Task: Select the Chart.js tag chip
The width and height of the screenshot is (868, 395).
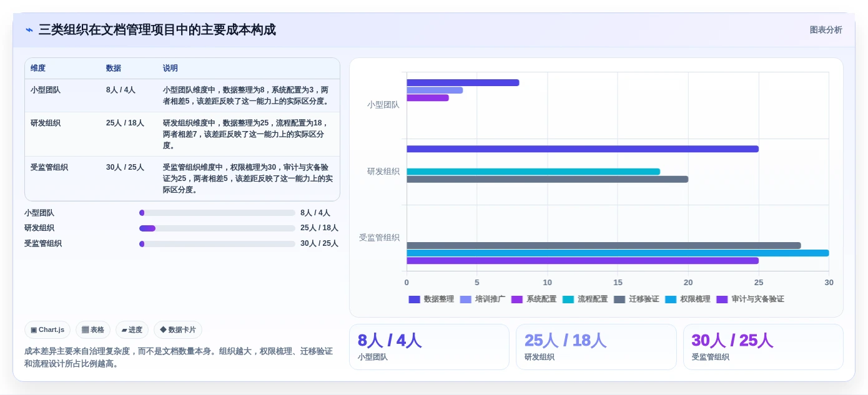Action: click(47, 329)
